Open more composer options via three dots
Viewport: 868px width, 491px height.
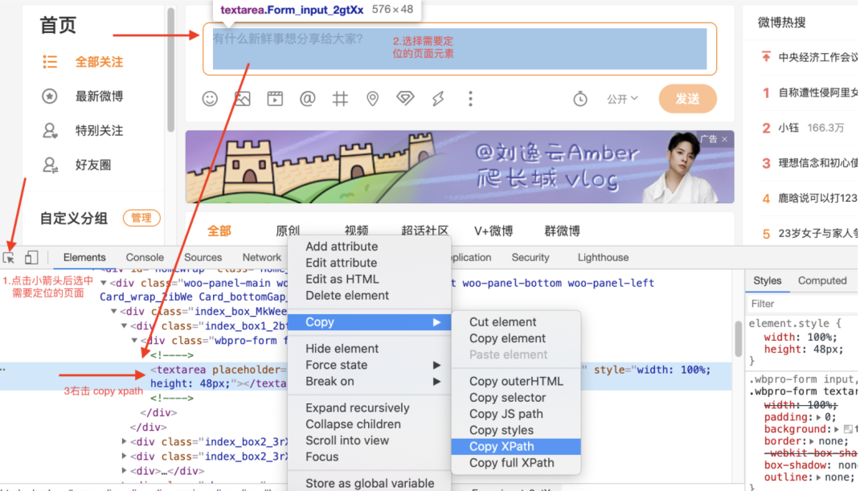coord(470,99)
